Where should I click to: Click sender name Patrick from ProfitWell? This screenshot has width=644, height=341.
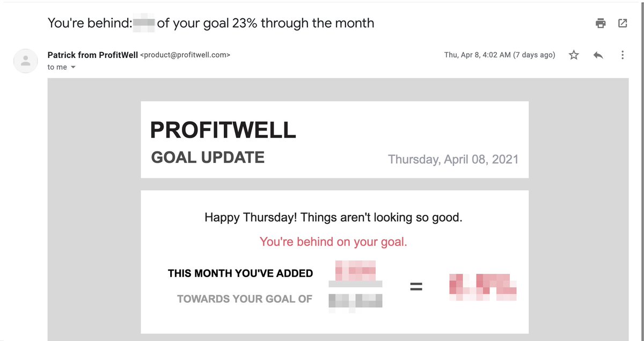[92, 55]
